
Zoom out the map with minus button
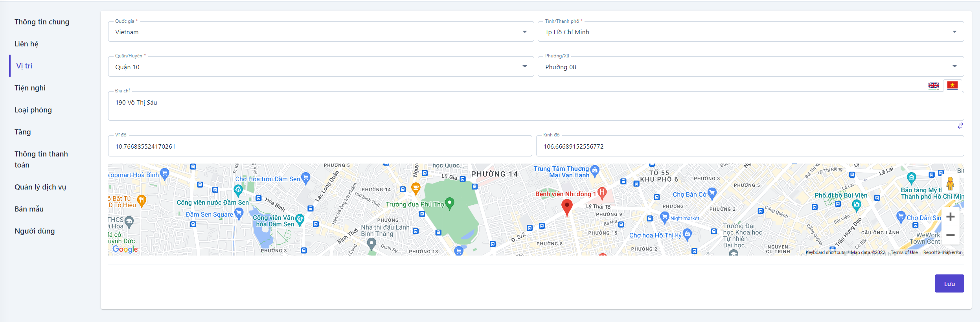950,235
